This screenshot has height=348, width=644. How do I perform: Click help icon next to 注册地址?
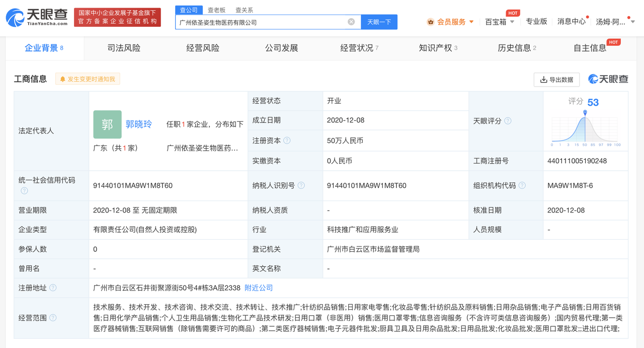[x=53, y=288]
